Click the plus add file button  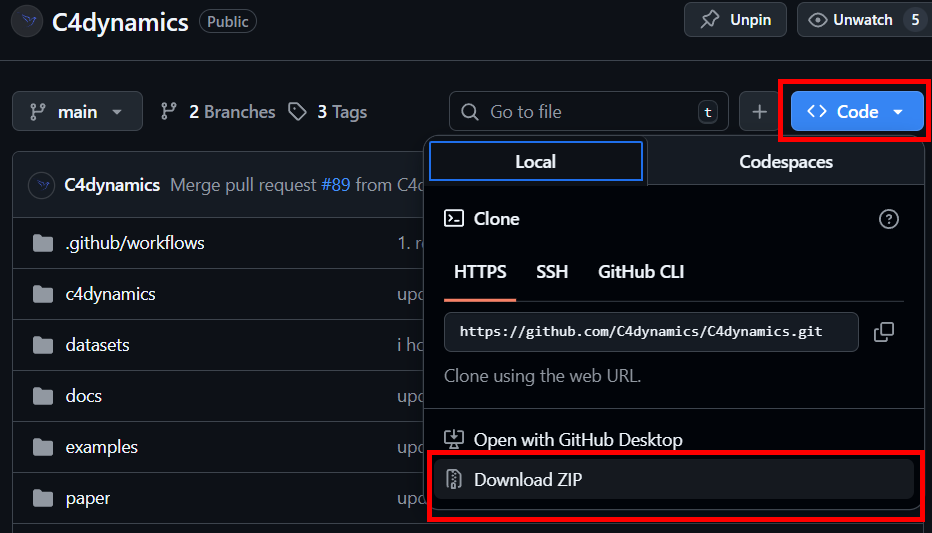coord(759,112)
